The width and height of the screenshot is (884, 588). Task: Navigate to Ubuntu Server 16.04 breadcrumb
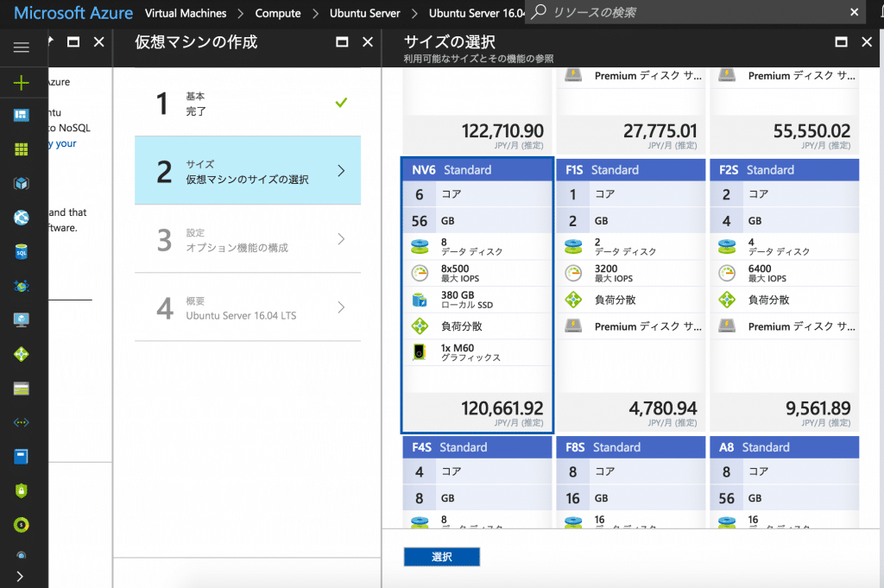[477, 13]
